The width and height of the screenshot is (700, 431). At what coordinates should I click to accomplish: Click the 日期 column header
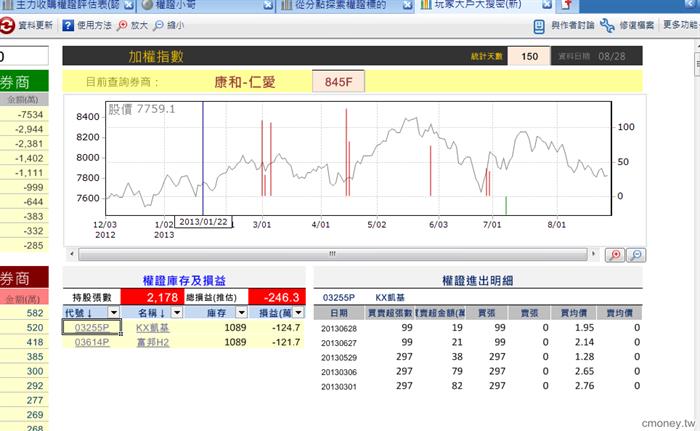pyautogui.click(x=339, y=313)
